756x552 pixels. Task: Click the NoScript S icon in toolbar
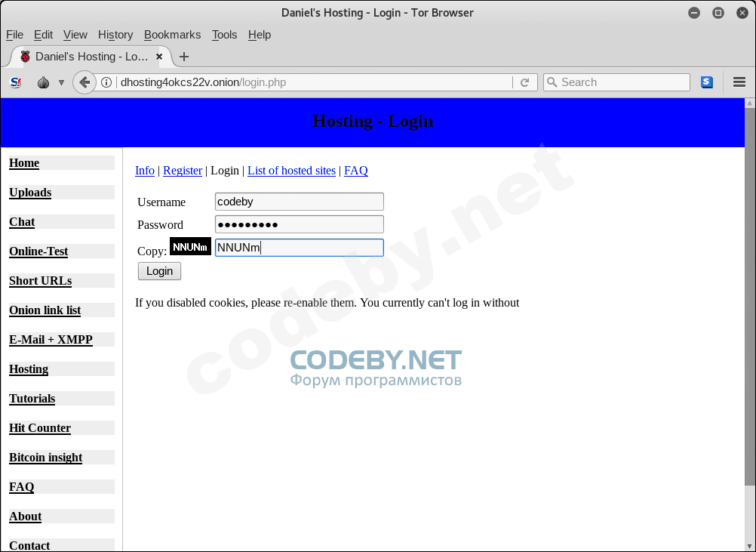click(16, 82)
